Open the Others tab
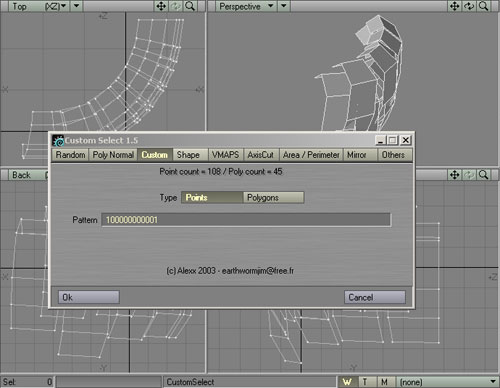Screen dimensions: 500x388 click(x=395, y=155)
